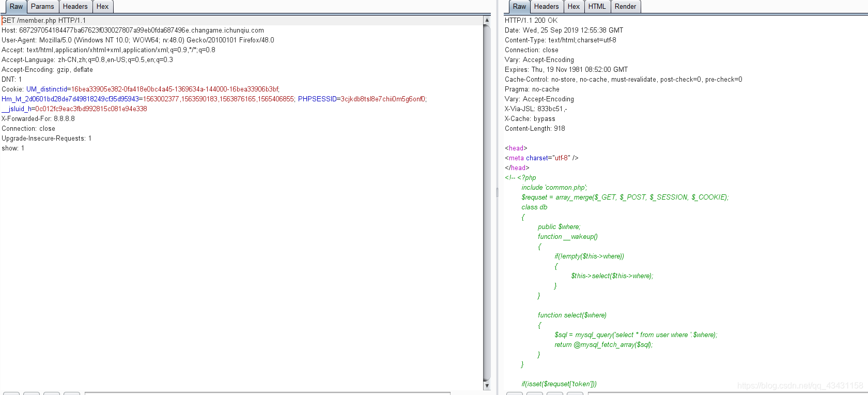Click the 'Accept: text/html' header line
Viewport: 868px width, 395px height.
pyautogui.click(x=109, y=50)
